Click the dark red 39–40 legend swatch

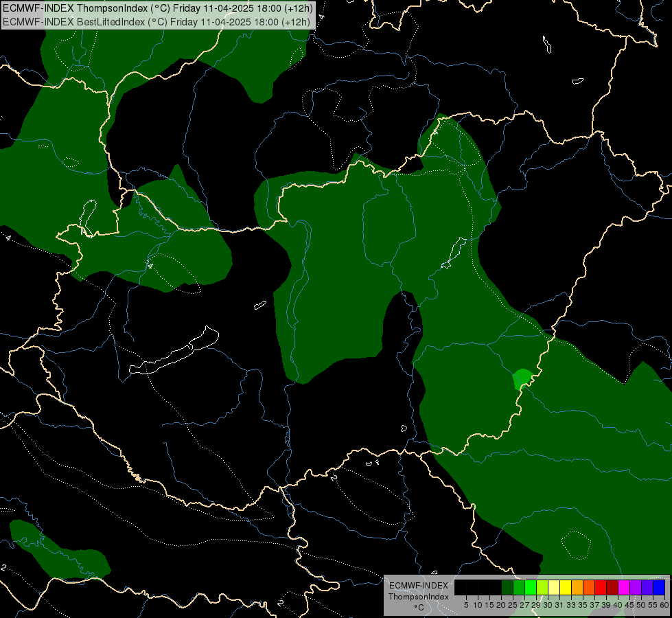612,587
